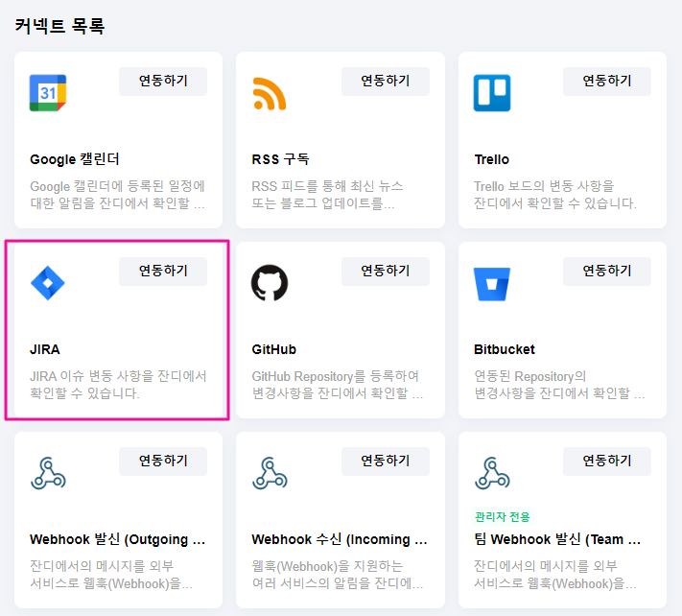This screenshot has width=682, height=616.
Task: Click 연동하기 on the Webhook 수신 (Incoming) card
Action: click(x=386, y=462)
